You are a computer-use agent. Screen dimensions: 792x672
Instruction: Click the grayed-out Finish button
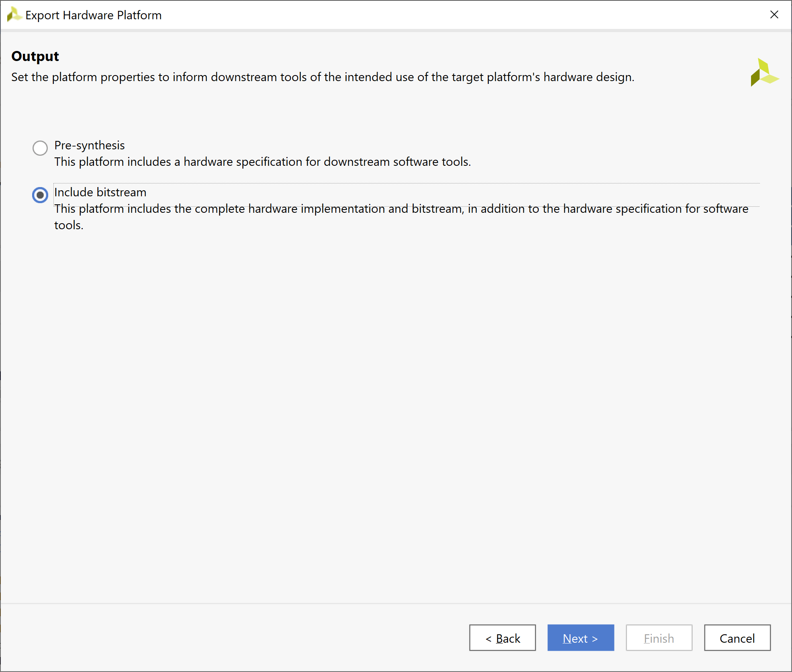tap(659, 638)
